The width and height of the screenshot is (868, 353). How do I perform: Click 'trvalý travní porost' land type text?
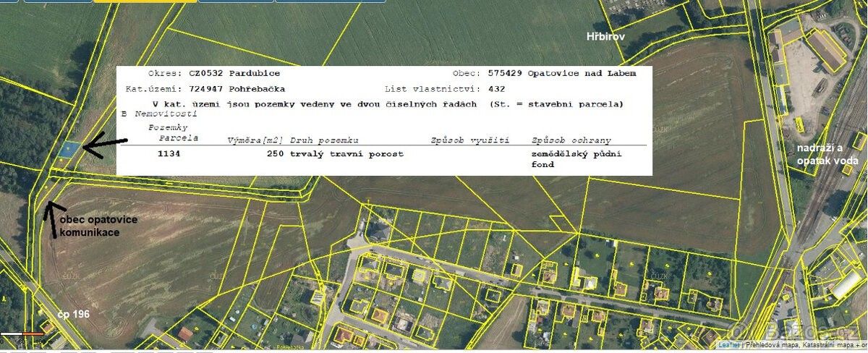(346, 154)
